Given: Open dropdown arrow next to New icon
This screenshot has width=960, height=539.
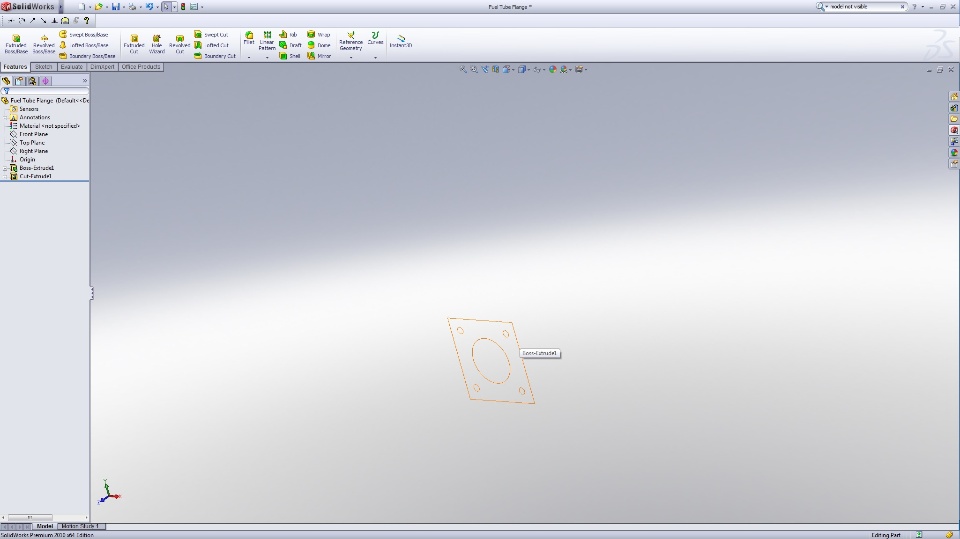Looking at the screenshot, I should [90, 7].
